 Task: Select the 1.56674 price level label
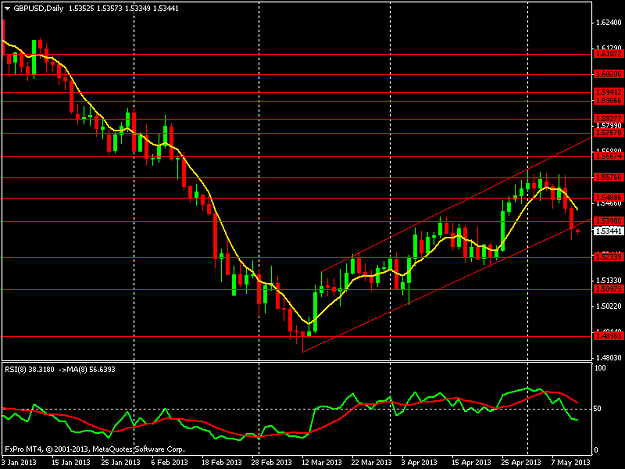[608, 156]
